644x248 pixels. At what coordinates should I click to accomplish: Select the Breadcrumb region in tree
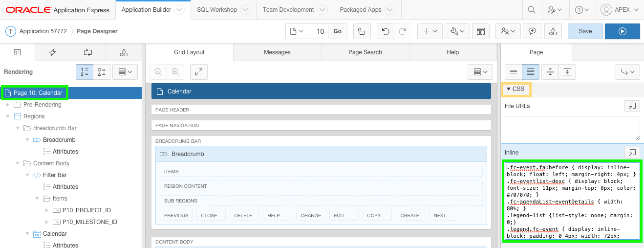pyautogui.click(x=59, y=140)
